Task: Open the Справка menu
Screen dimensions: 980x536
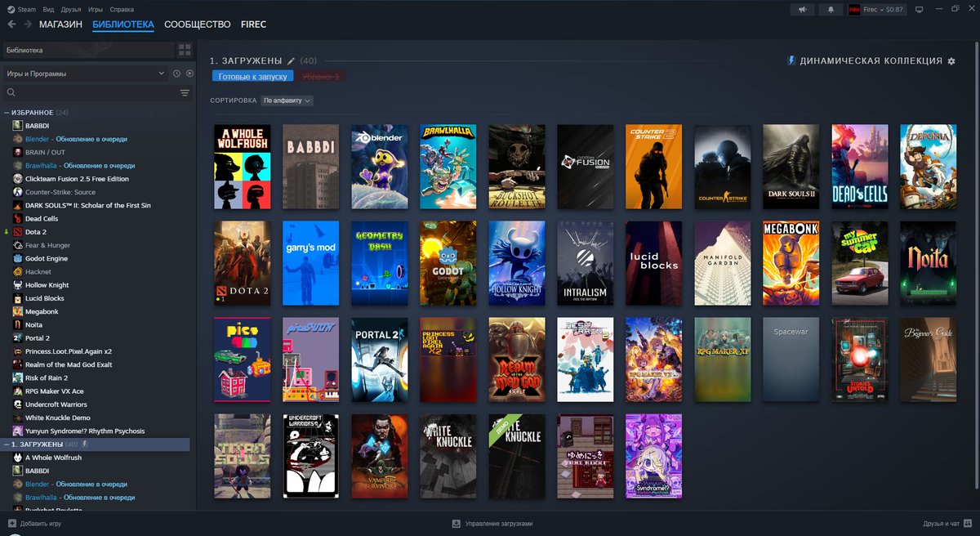Action: pos(122,8)
